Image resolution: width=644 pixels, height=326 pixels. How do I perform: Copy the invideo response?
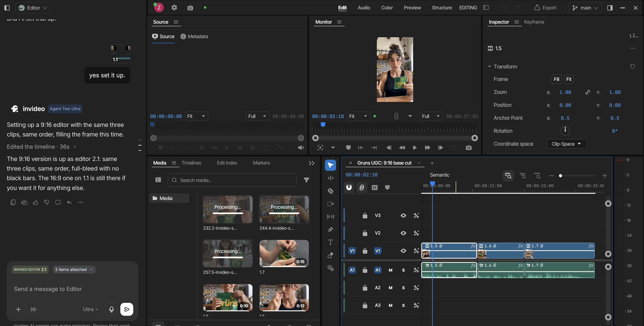tap(13, 202)
